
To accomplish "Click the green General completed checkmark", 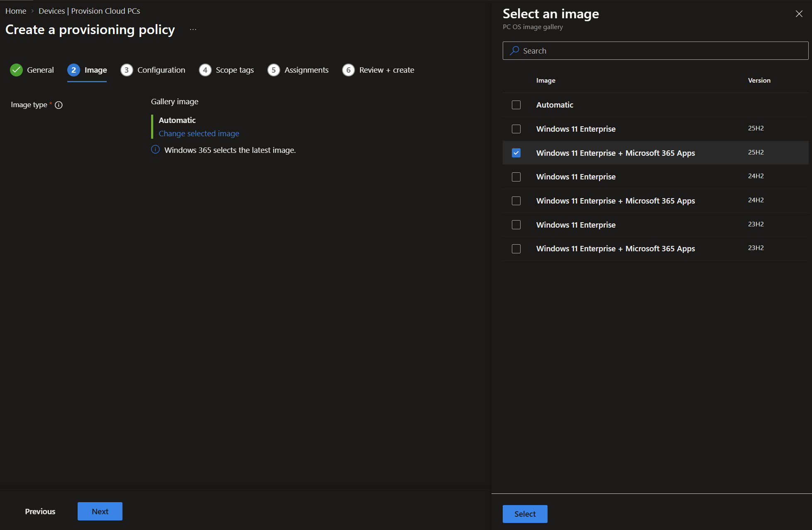I will click(16, 70).
